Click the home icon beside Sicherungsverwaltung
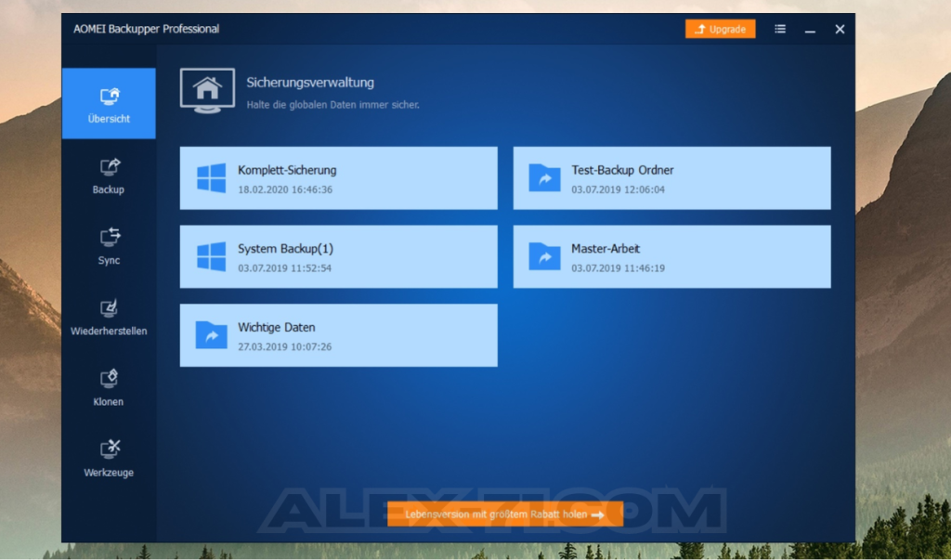The width and height of the screenshot is (951, 560). (x=207, y=90)
